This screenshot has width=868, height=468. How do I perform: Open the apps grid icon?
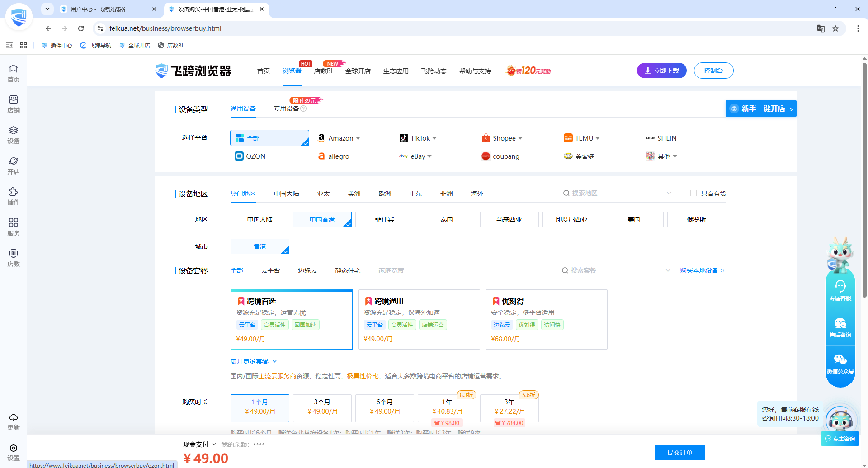[x=24, y=45]
